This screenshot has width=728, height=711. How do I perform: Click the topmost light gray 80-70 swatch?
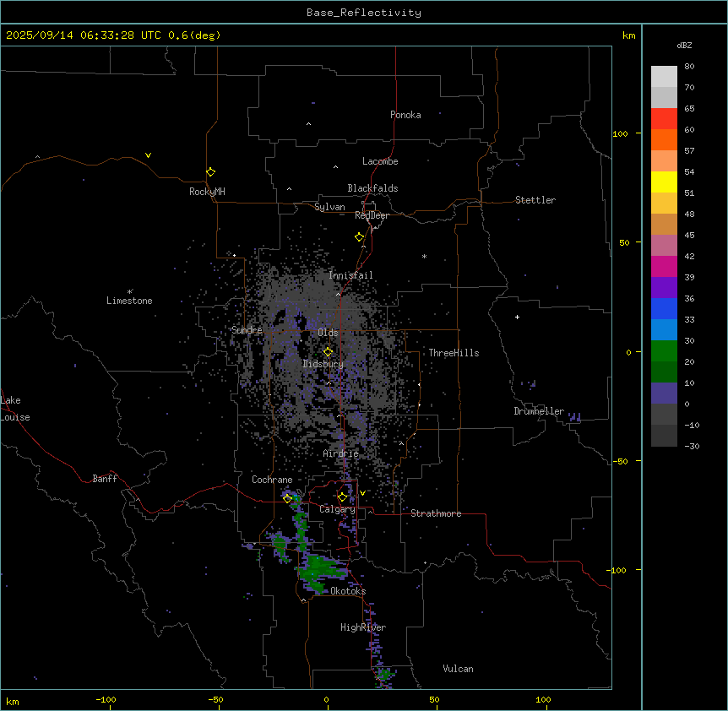coord(664,77)
